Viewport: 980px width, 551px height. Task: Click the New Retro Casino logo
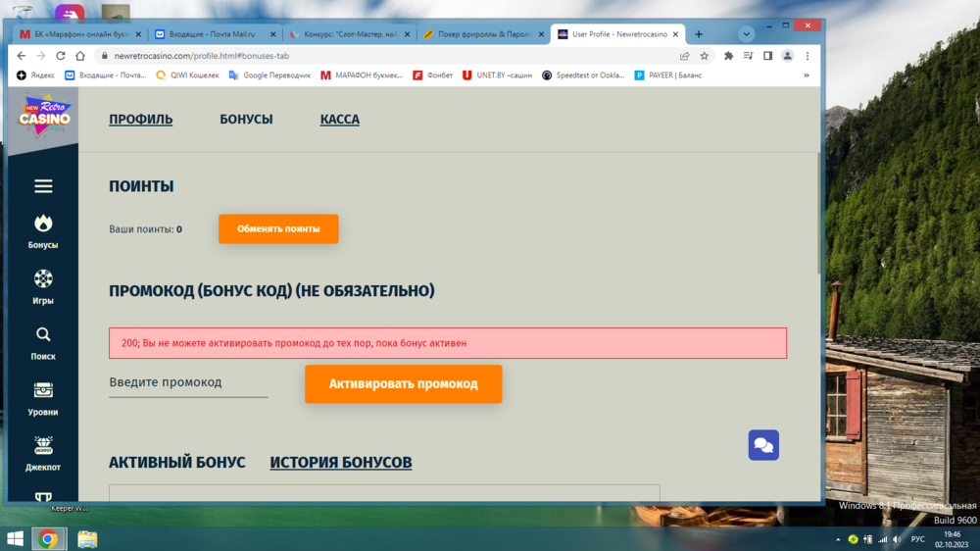[x=44, y=116]
